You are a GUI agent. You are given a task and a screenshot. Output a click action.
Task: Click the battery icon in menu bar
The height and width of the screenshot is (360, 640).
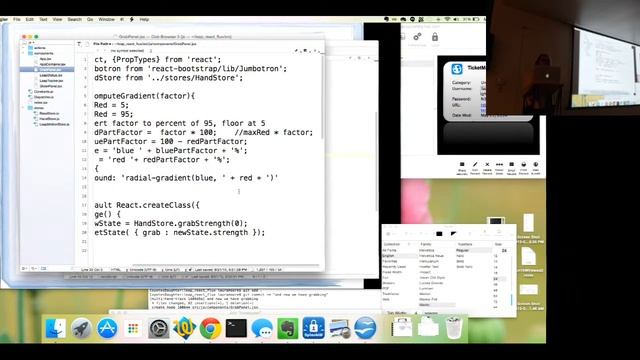pyautogui.click(x=476, y=19)
